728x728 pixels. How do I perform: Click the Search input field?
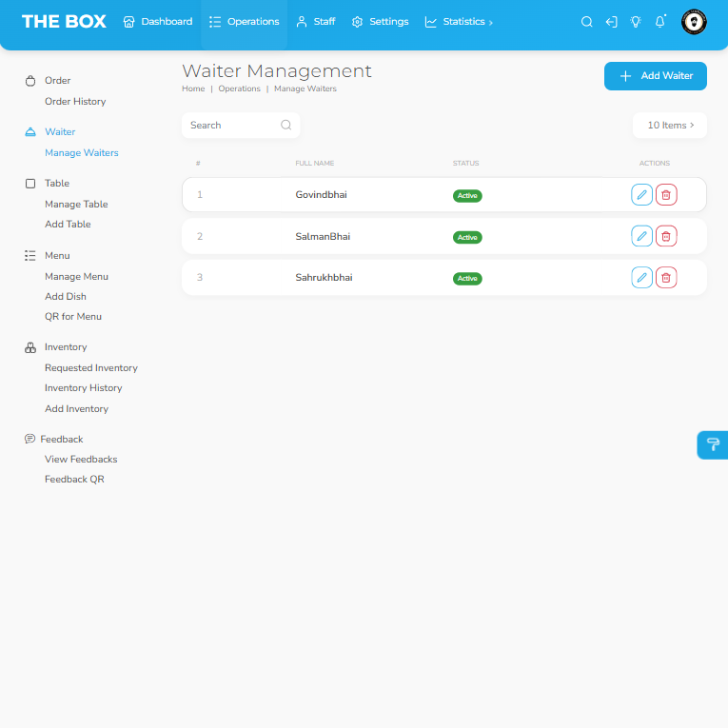[x=231, y=126]
